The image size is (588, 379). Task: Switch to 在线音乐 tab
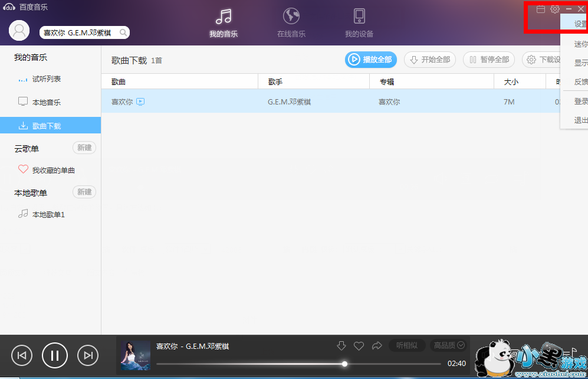click(291, 23)
